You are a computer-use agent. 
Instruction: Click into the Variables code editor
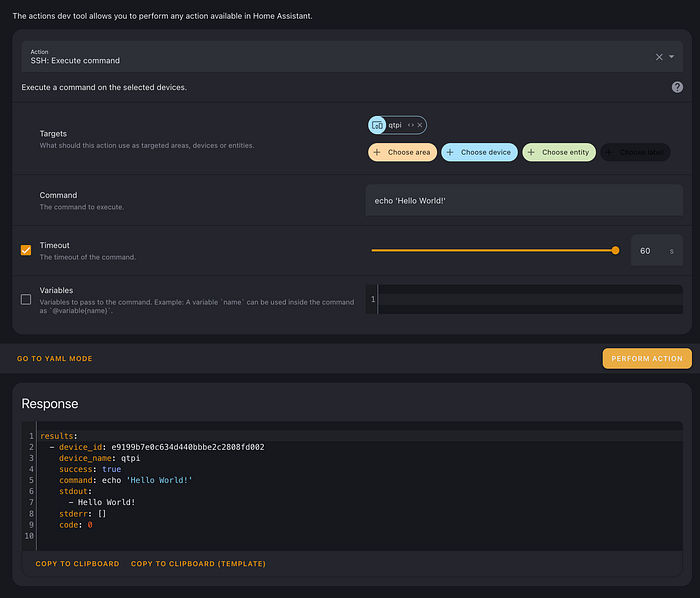click(x=529, y=299)
